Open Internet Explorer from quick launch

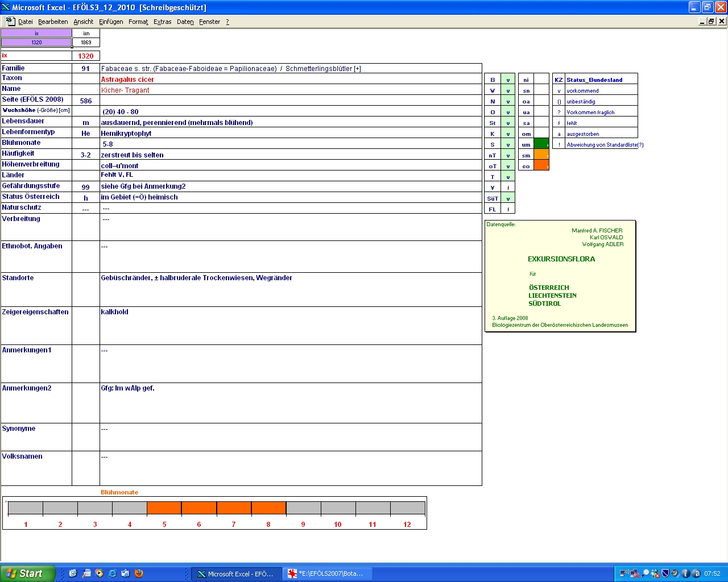[112, 573]
